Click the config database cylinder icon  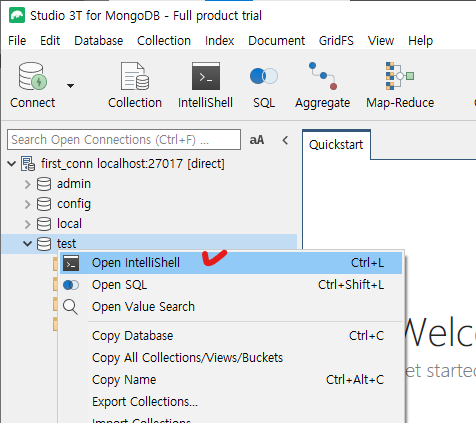point(44,204)
